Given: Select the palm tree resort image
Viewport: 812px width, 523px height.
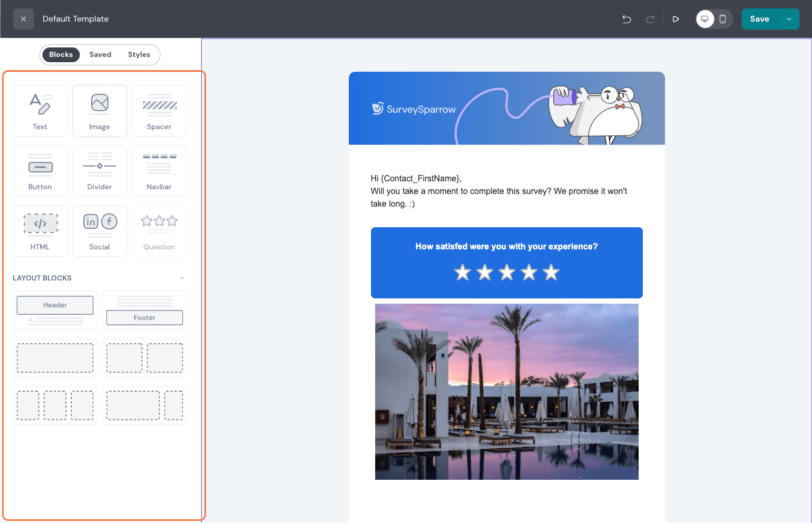Looking at the screenshot, I should coord(506,391).
